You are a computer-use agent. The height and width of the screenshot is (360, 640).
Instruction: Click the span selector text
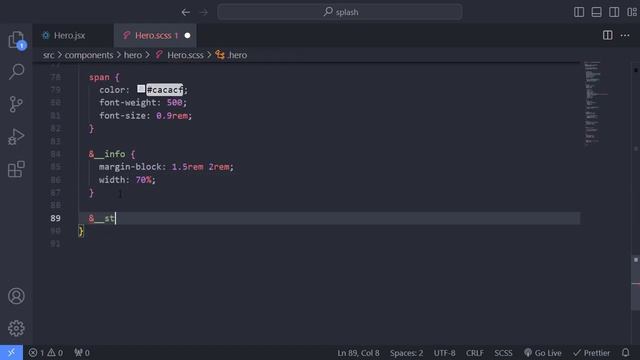(x=99, y=77)
